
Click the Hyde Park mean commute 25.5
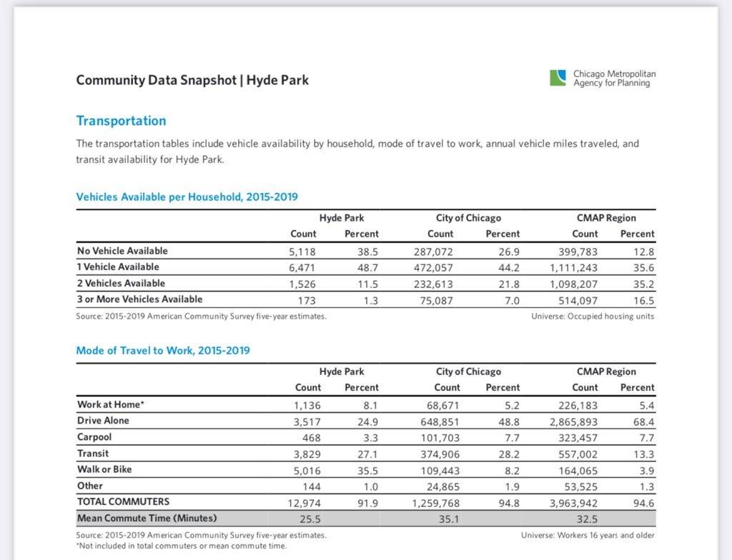click(310, 519)
